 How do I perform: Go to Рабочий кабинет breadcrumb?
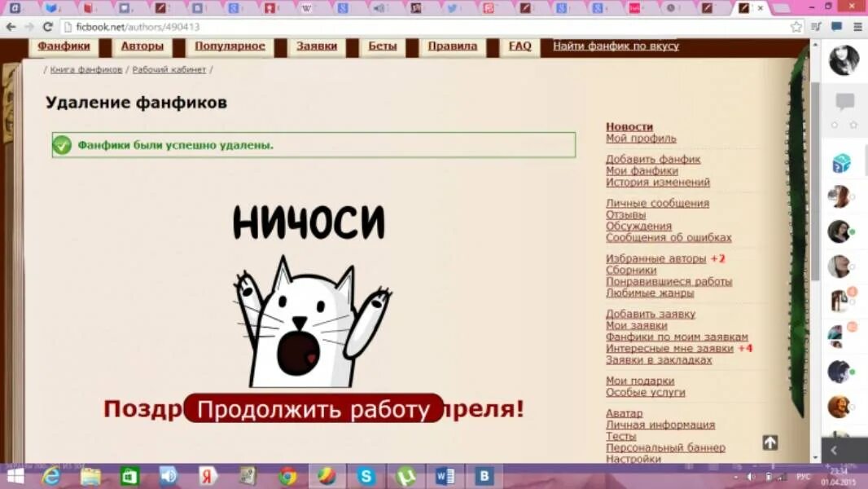click(x=169, y=69)
